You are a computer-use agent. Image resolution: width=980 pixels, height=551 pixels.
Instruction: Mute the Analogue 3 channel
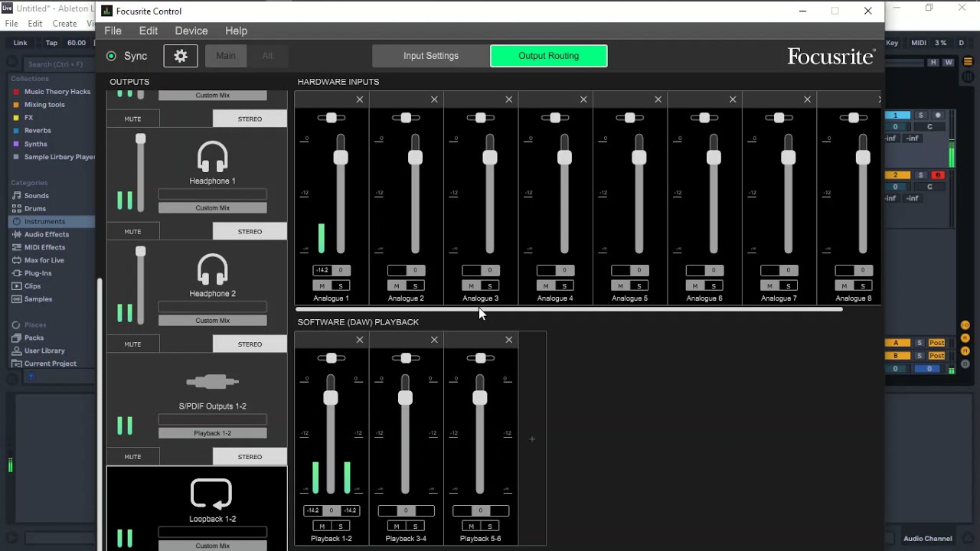[472, 286]
